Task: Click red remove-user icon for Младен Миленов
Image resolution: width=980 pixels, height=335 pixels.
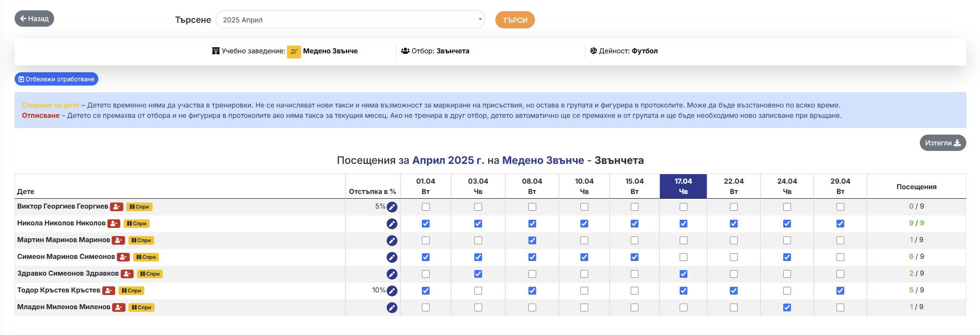Action: (119, 307)
